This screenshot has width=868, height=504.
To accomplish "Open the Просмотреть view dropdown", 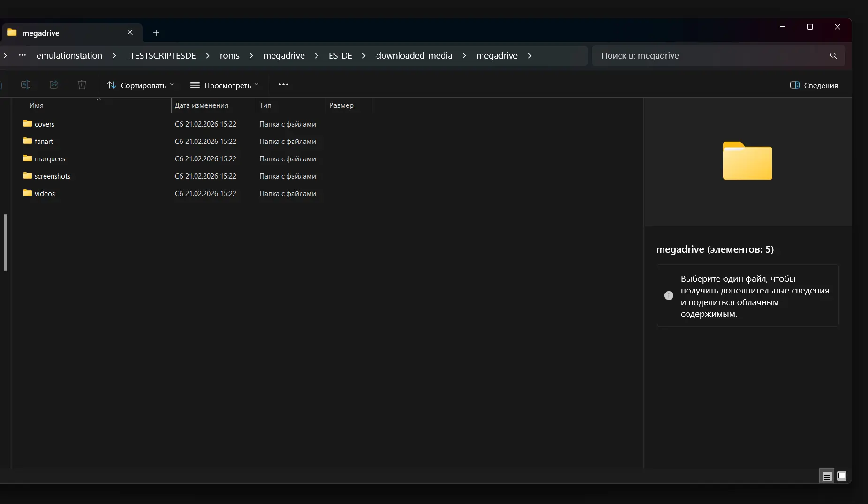I will click(x=224, y=85).
